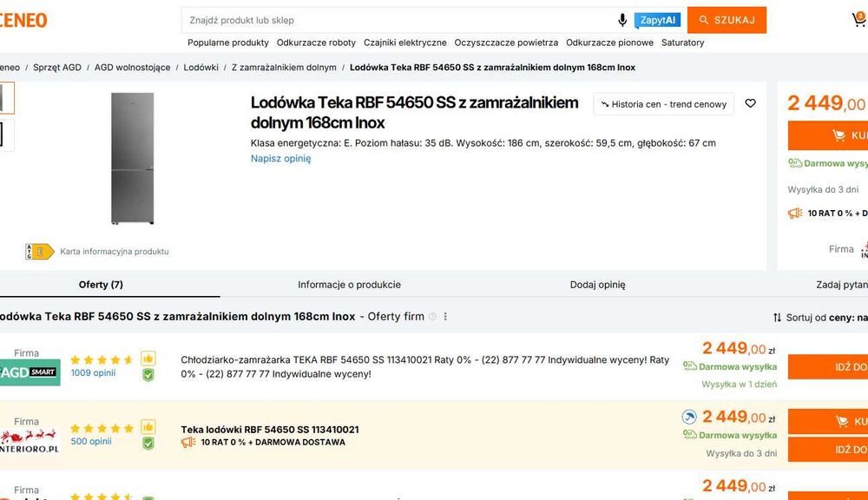Click cart buy button in Interioro.pl offer
This screenshot has height=500, width=868.
[828, 421]
